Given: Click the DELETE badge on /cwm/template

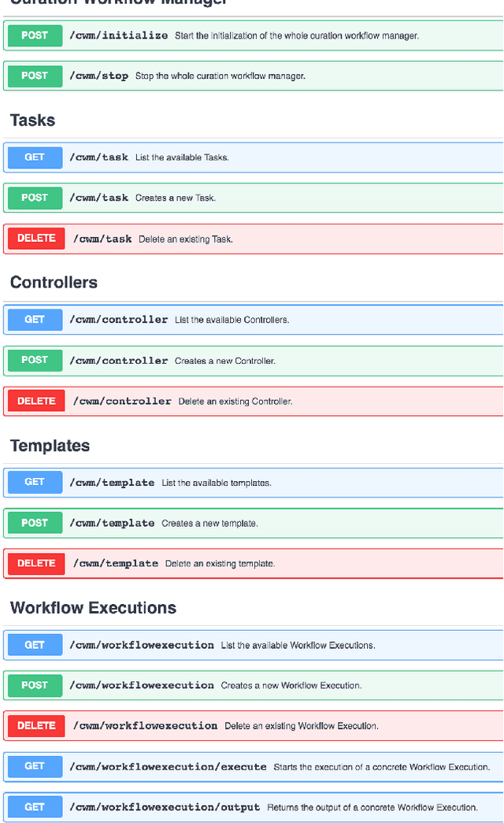Looking at the screenshot, I should click(x=35, y=563).
